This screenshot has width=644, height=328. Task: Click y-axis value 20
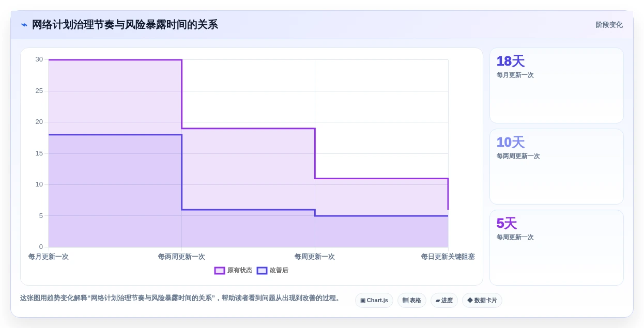39,122
